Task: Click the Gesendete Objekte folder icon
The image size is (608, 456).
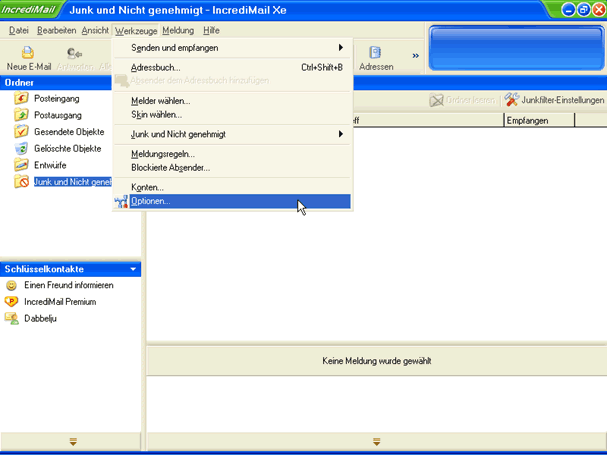Action: pyautogui.click(x=21, y=131)
